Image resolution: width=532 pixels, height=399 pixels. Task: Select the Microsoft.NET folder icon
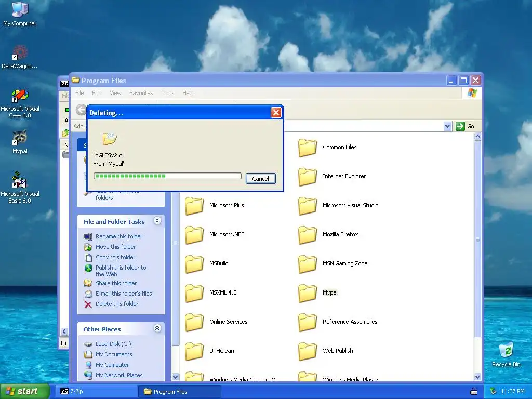click(194, 235)
